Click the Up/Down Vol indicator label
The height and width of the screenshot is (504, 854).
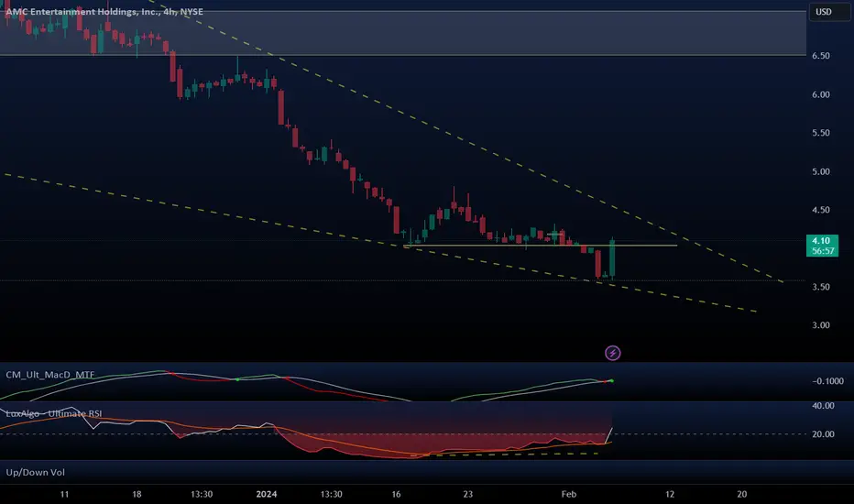(x=36, y=473)
